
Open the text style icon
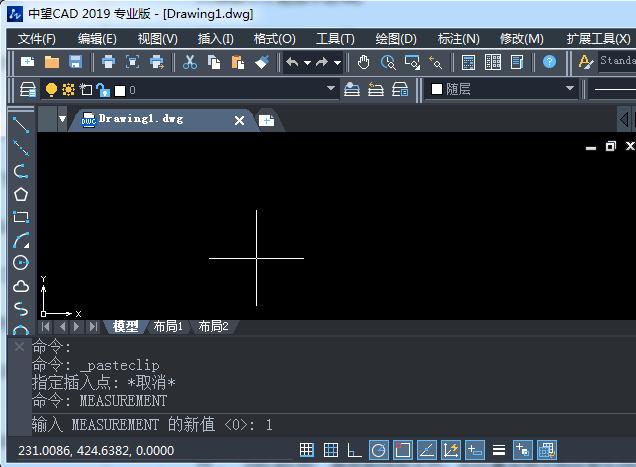(585, 62)
